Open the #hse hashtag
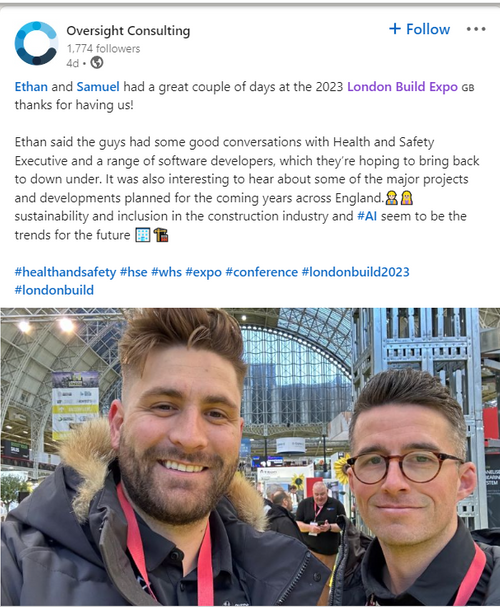The image size is (500, 607). click(134, 272)
